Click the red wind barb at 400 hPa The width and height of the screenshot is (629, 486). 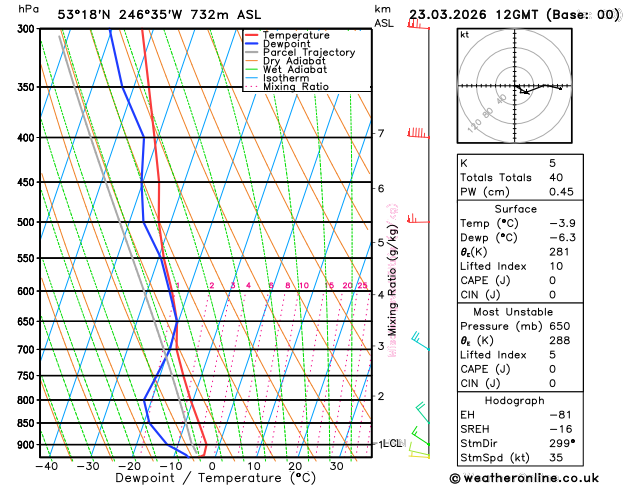[418, 133]
